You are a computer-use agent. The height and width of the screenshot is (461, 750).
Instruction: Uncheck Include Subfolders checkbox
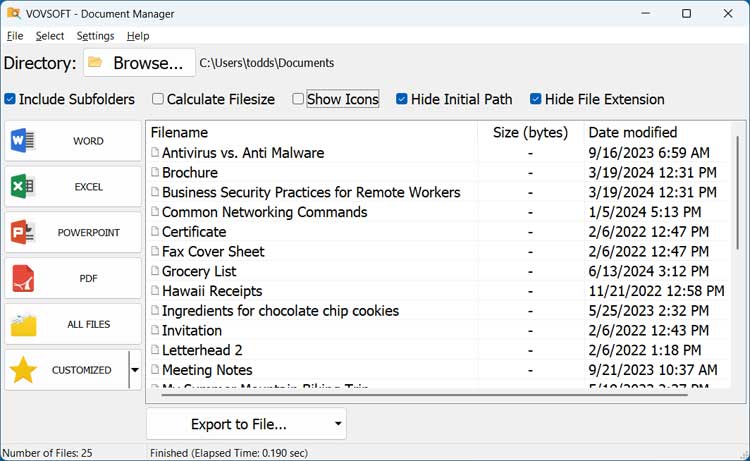[x=10, y=99]
